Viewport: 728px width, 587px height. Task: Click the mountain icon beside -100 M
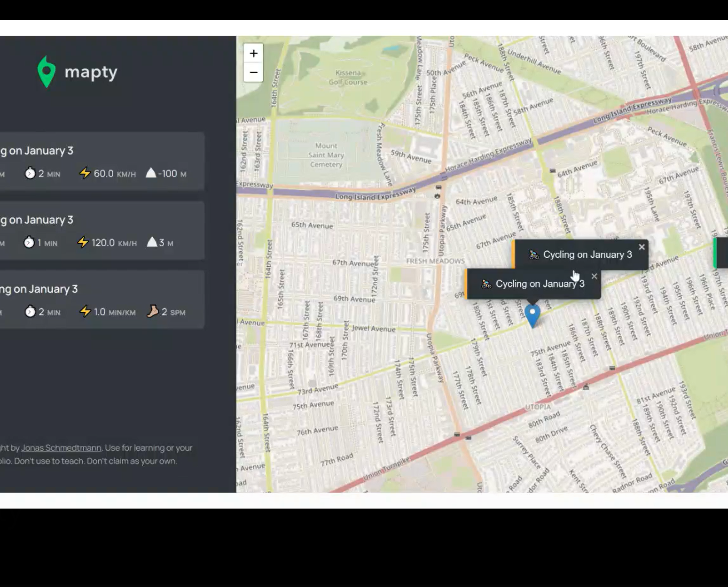151,173
